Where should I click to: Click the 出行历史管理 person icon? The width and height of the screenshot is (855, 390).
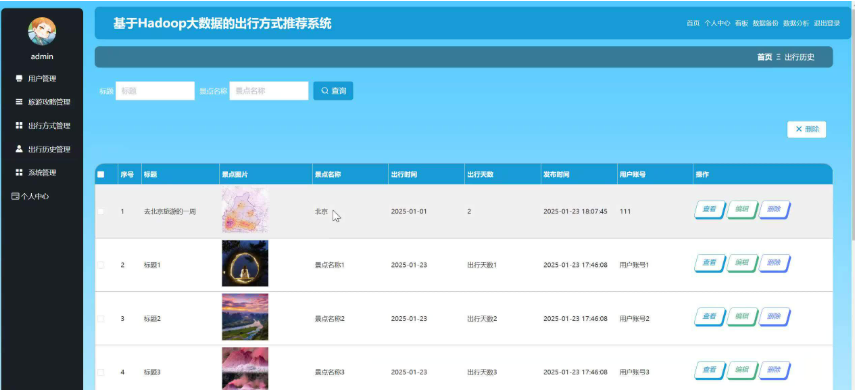(19, 149)
